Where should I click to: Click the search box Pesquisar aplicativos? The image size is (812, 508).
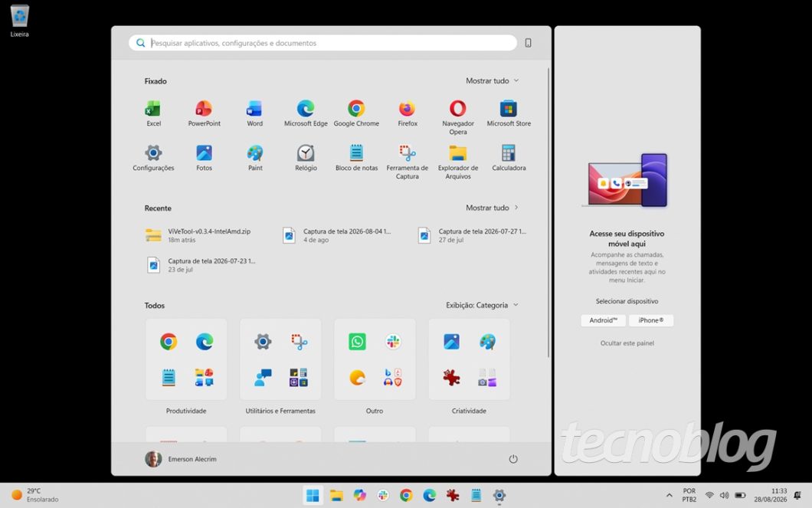[x=323, y=43]
